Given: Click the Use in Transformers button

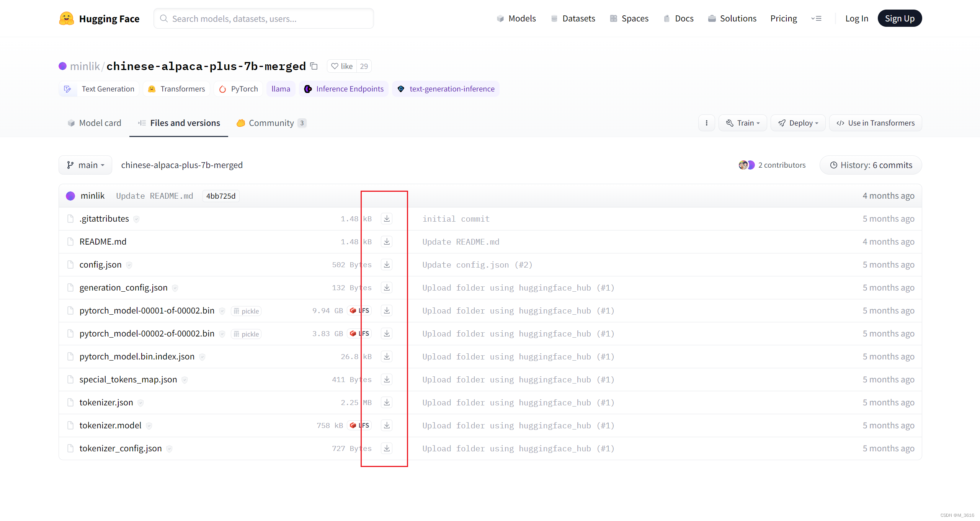Looking at the screenshot, I should 875,123.
